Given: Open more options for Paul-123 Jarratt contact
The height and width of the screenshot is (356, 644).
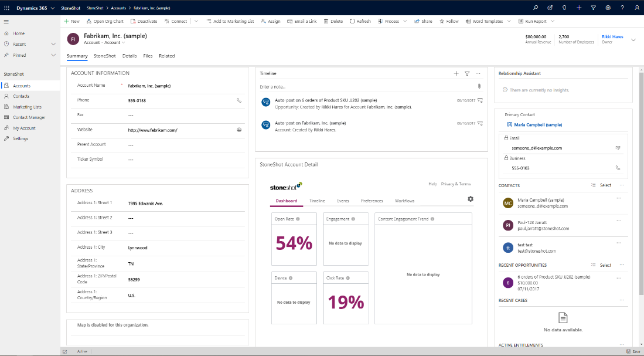Looking at the screenshot, I should pos(619,221).
